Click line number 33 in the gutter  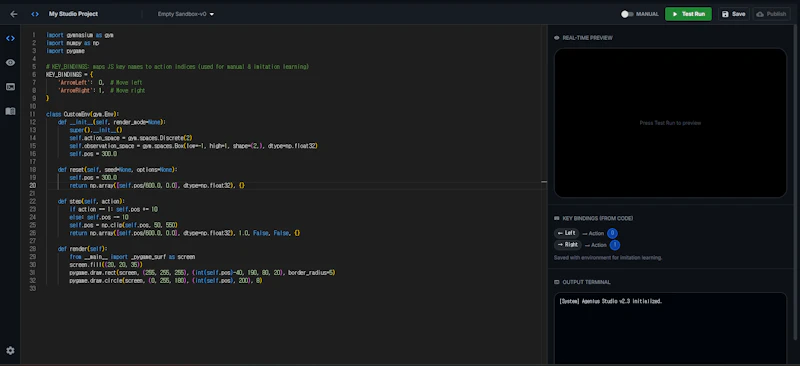point(33,288)
